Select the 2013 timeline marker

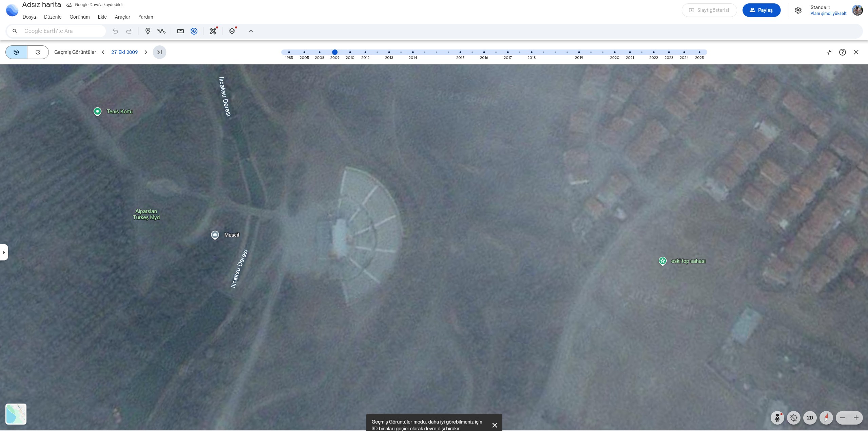point(389,52)
